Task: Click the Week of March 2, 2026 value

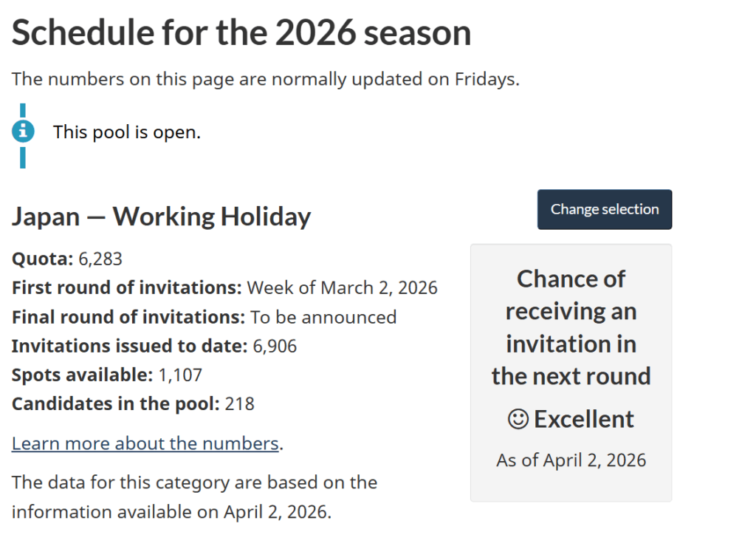Action: coord(342,287)
